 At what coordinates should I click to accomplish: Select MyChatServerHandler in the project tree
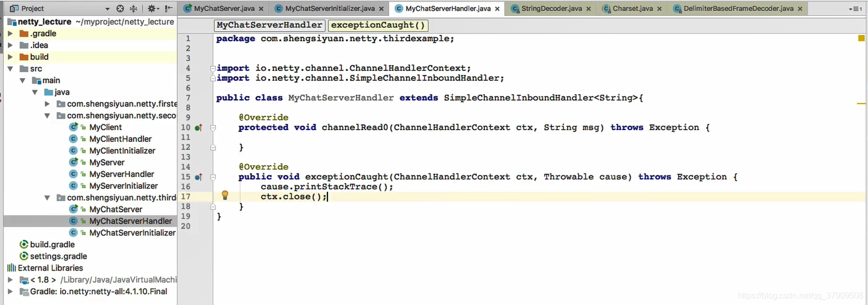(x=131, y=221)
